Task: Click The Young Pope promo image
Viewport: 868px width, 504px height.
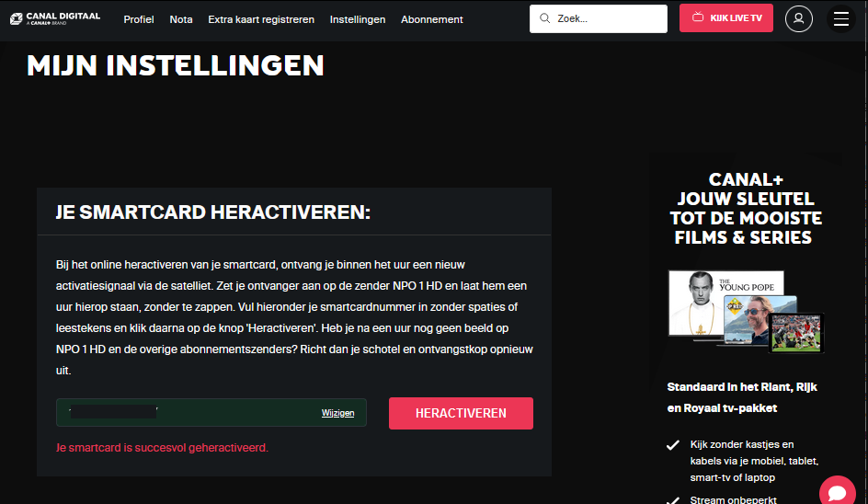Action: [x=725, y=303]
